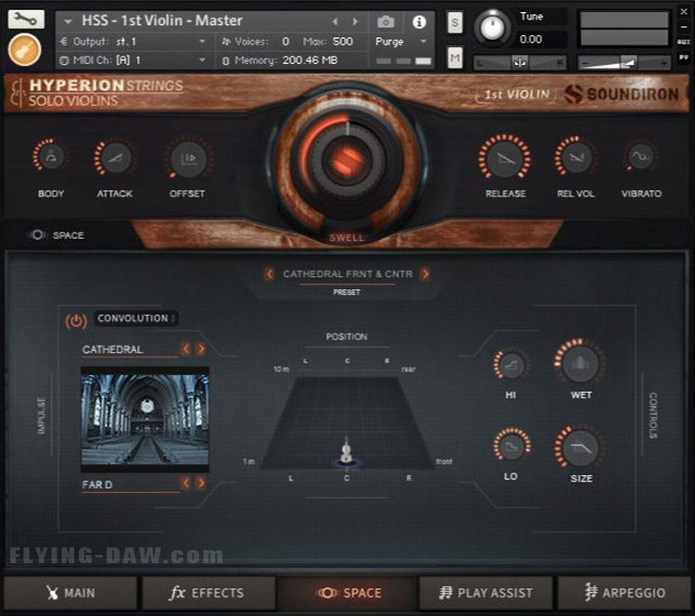Click the cathedral impulse thumbnail image
Screen dimensions: 695x616
point(145,420)
